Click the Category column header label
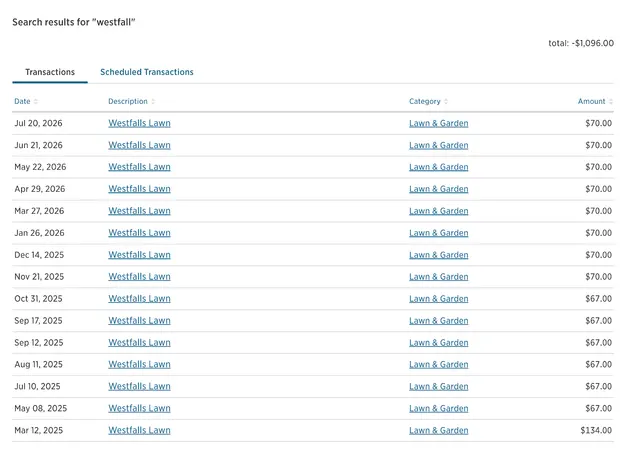640x468 pixels. [424, 102]
